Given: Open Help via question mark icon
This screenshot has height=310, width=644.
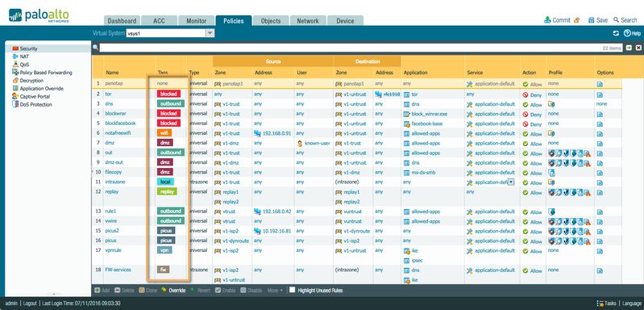Looking at the screenshot, I should point(627,33).
